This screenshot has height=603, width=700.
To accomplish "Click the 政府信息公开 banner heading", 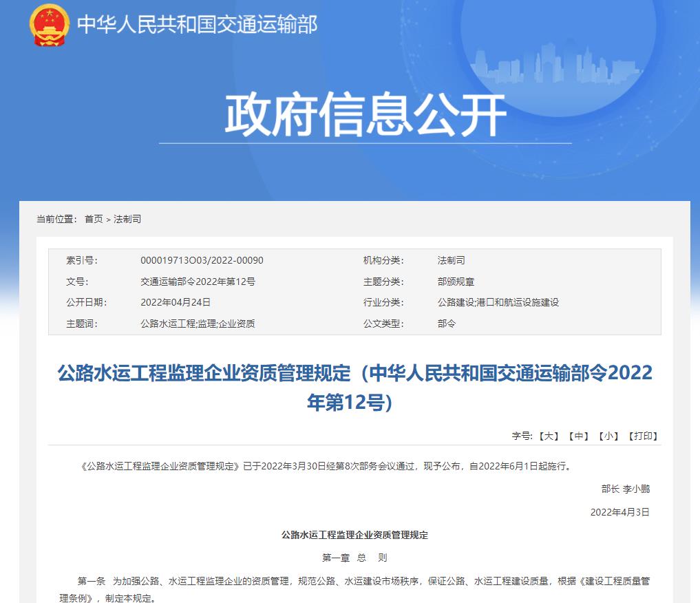I will point(365,115).
